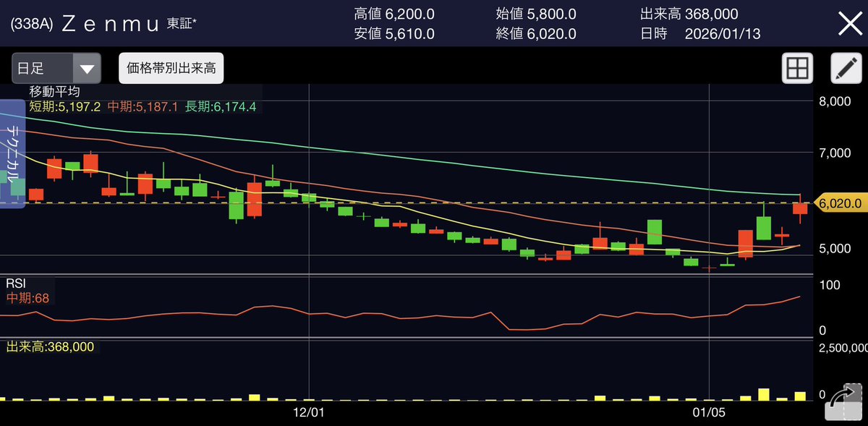Tap the 安値 5,610.0 header value
This screenshot has width=868, height=426.
tap(394, 33)
